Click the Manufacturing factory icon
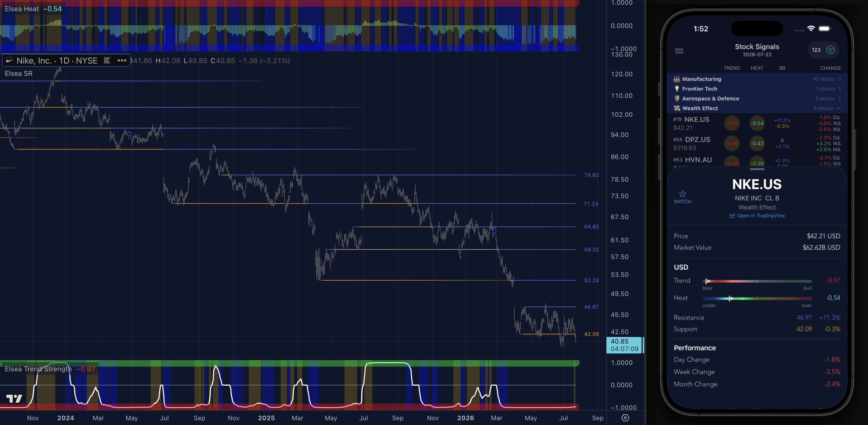868x425 pixels. [x=677, y=79]
